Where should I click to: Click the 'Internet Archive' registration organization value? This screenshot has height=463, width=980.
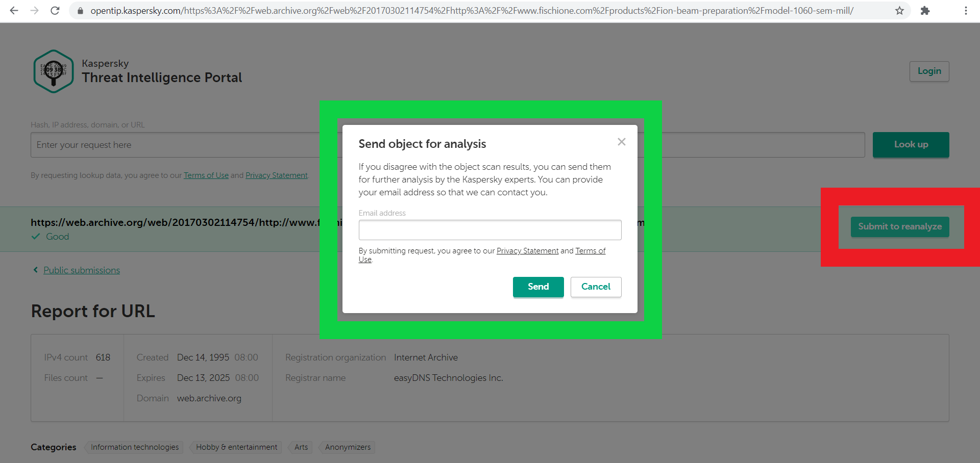(426, 357)
